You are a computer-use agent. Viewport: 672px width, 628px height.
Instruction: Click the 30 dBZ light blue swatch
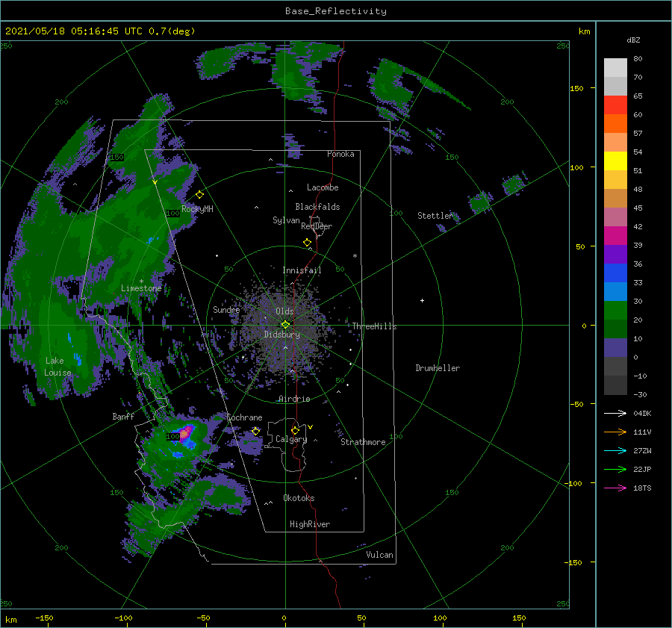tap(615, 291)
